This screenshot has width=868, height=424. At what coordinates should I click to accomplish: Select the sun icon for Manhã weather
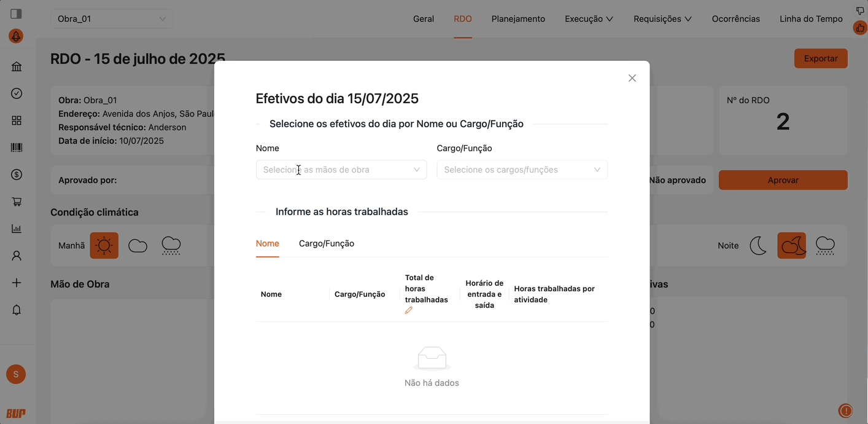(x=104, y=245)
